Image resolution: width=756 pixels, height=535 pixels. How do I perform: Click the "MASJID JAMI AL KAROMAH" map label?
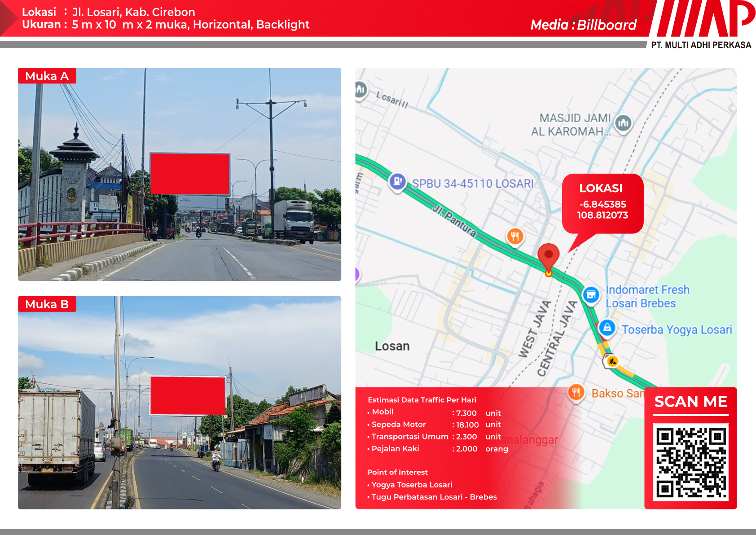click(571, 125)
